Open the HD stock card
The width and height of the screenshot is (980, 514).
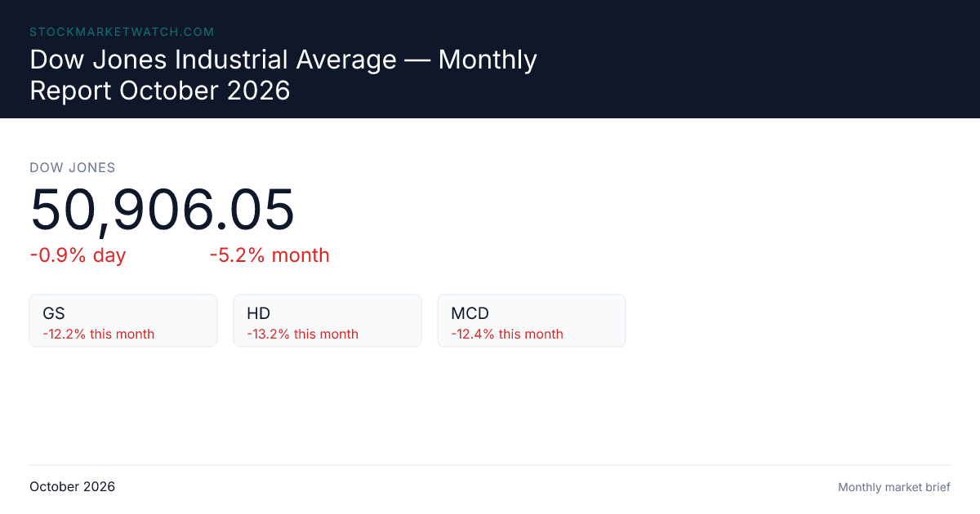coord(327,321)
